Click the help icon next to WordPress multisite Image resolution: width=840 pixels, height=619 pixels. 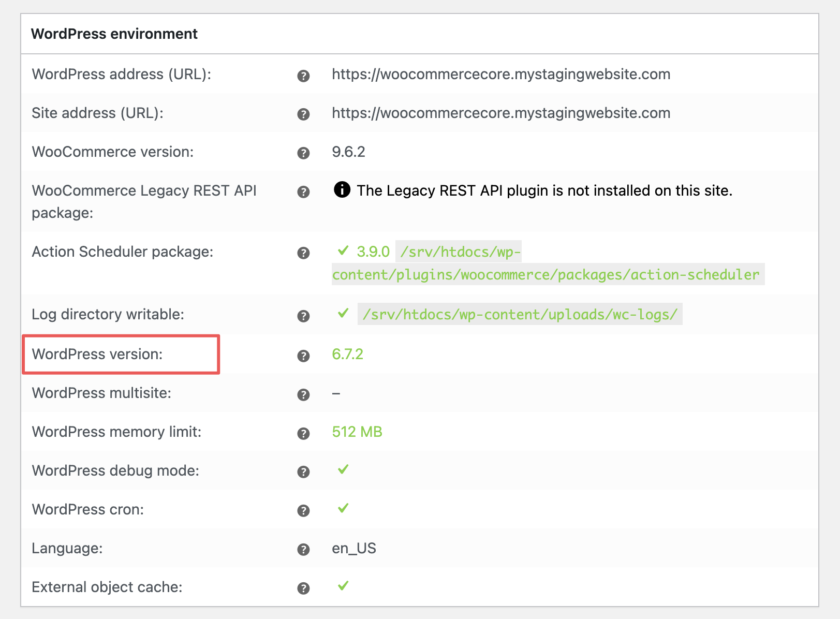(x=303, y=394)
